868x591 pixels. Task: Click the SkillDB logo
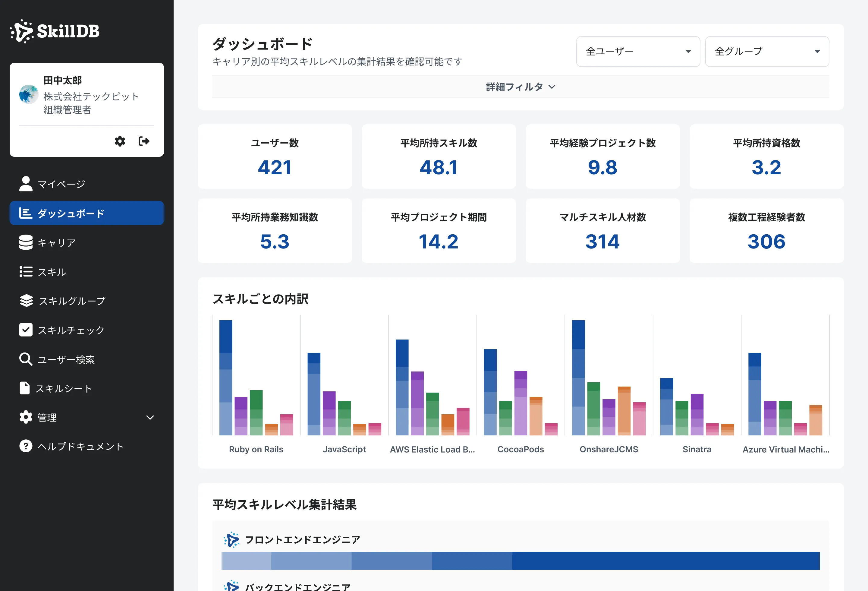(x=55, y=31)
